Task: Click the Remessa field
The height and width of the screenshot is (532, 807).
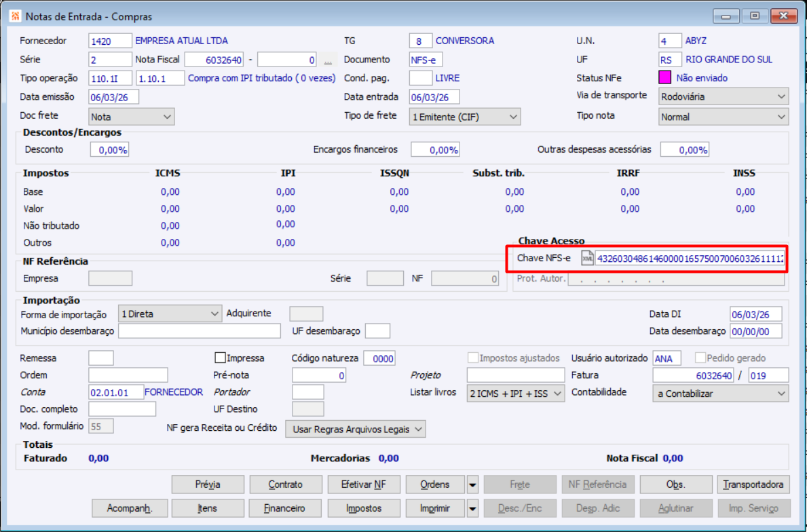Action: (x=101, y=358)
